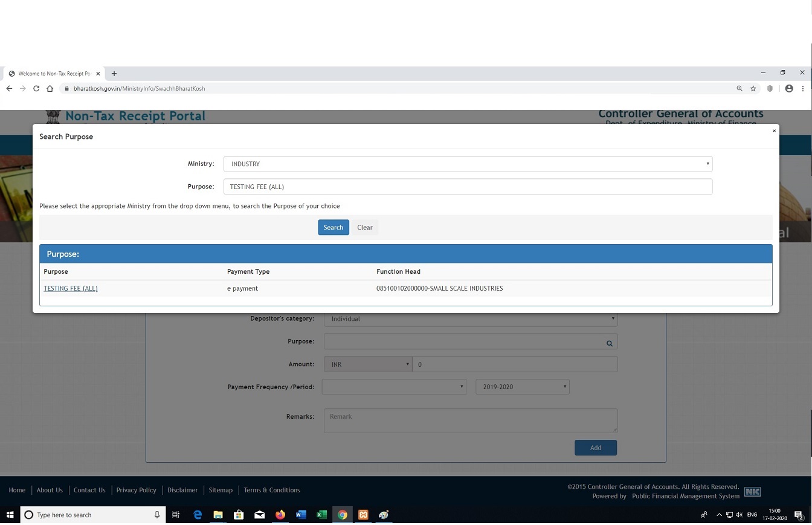This screenshot has height=525, width=812.
Task: Click the browser home icon
Action: tap(50, 88)
